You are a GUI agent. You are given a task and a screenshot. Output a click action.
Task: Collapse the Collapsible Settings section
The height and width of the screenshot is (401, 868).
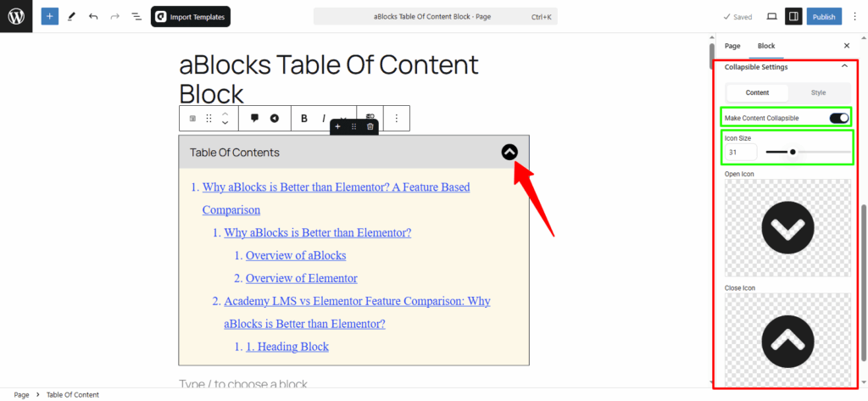tap(844, 66)
